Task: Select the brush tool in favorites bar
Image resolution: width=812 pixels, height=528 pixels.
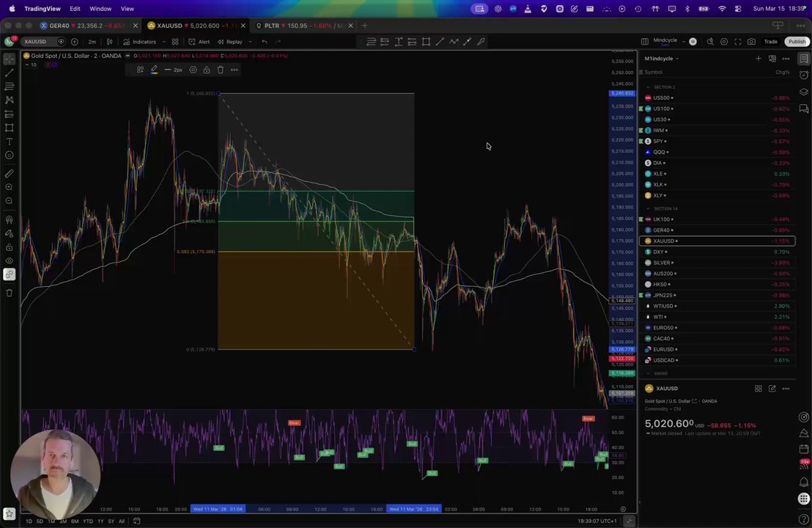Action: click(481, 42)
